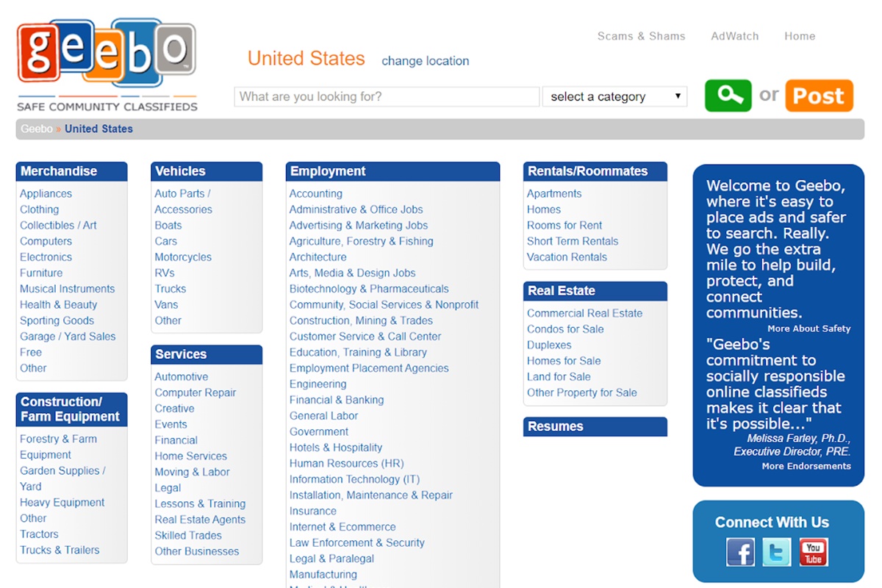Open the Geebo YouTube icon
Image resolution: width=882 pixels, height=588 pixels.
pos(813,552)
